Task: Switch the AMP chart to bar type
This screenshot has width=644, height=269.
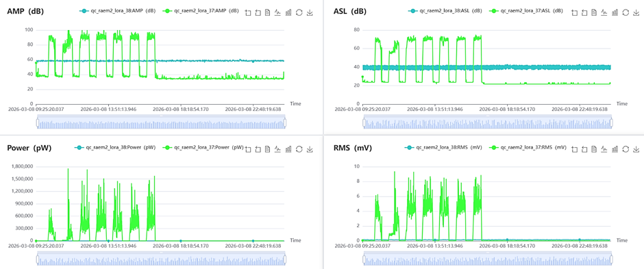Action: pyautogui.click(x=288, y=13)
